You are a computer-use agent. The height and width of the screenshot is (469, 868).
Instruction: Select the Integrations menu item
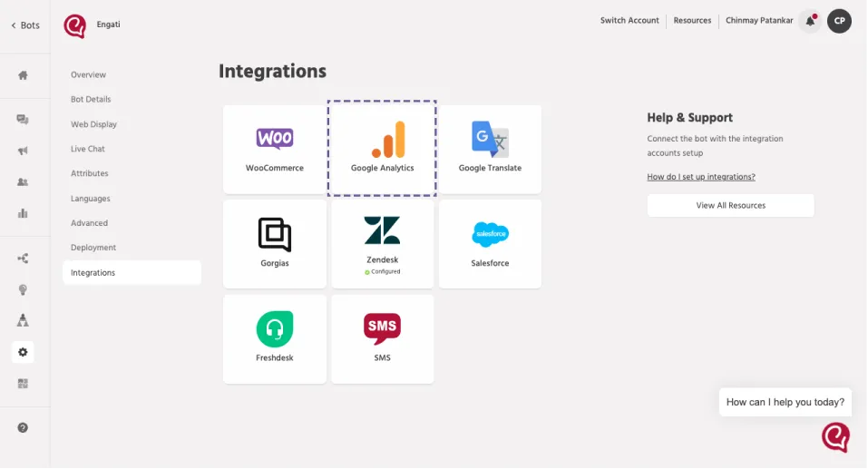(132, 272)
